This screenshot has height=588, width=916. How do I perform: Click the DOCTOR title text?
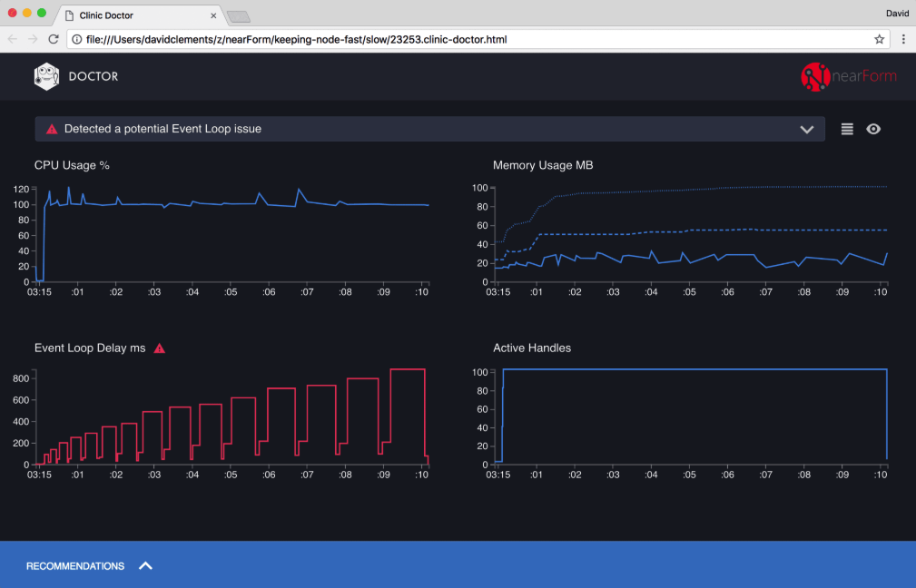(x=94, y=76)
